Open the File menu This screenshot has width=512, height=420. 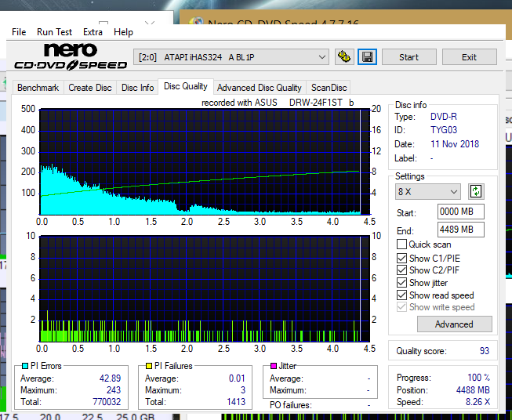19,32
